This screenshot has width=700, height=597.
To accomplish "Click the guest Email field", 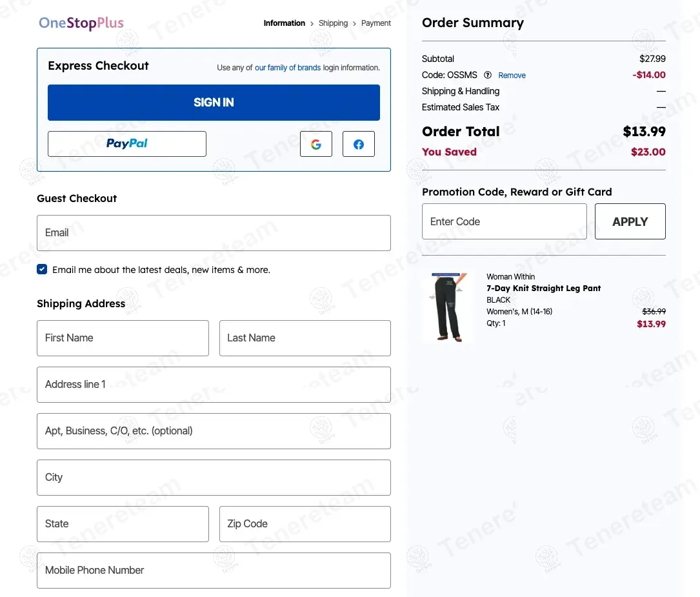I will (214, 233).
